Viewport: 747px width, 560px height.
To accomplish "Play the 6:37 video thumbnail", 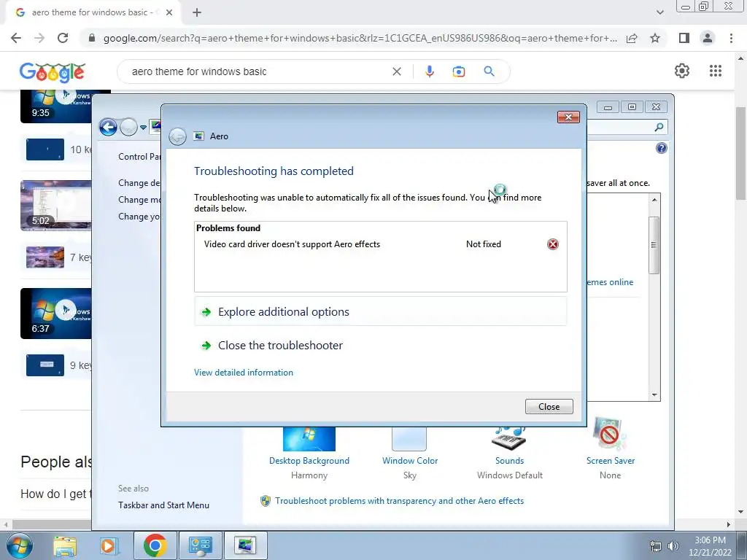I will [x=55, y=314].
